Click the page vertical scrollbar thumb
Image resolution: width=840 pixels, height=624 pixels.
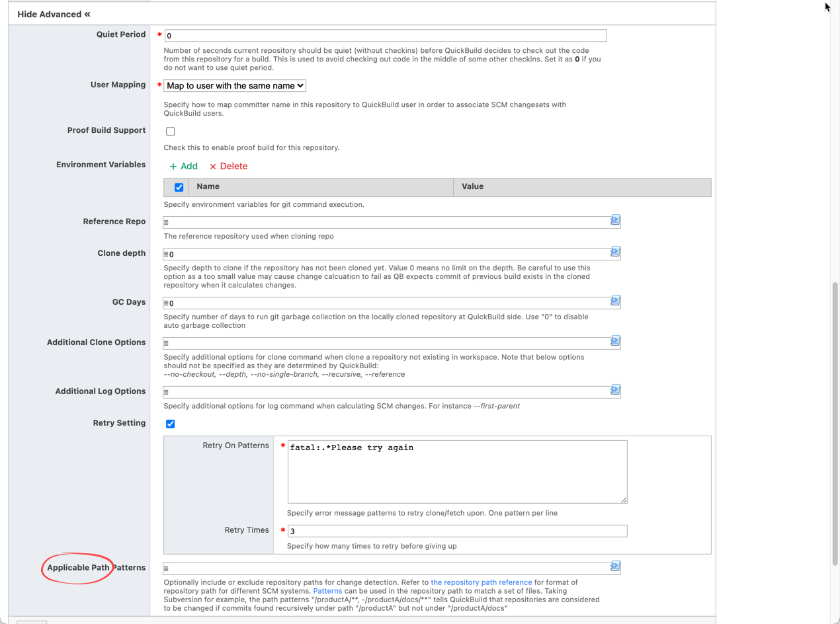point(835,423)
